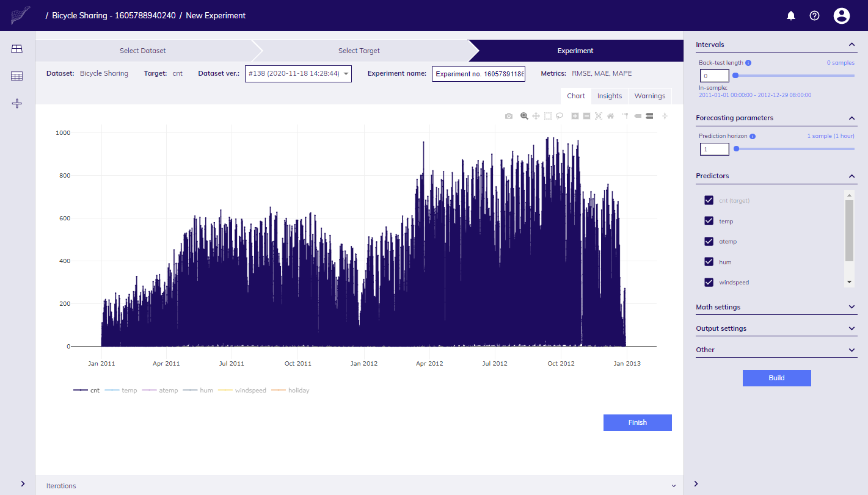Screen dimensions: 868x495
Task: Toggle cnt series in chart legend
Action: [x=87, y=390]
